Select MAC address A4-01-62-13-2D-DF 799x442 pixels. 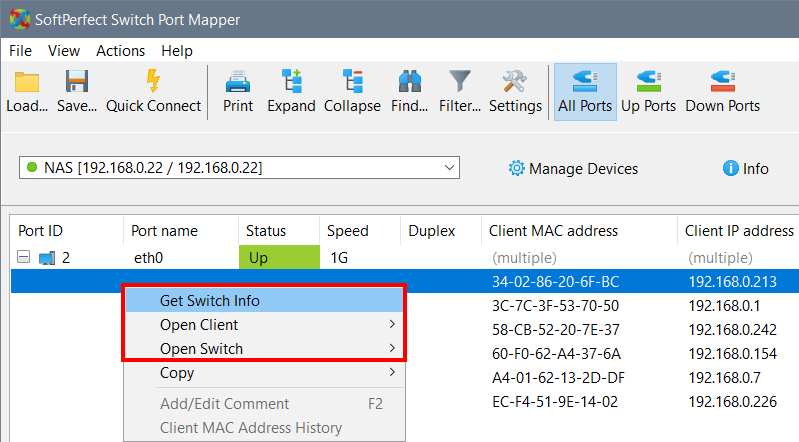pos(558,378)
